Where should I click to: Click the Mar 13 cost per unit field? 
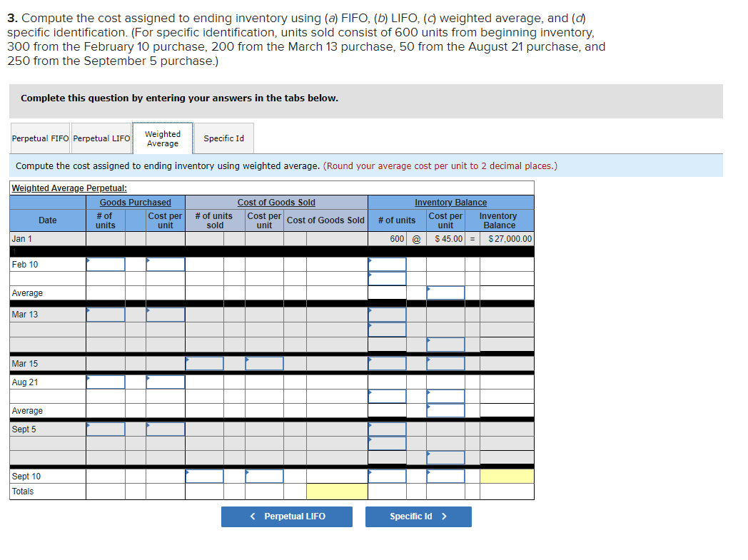[165, 314]
